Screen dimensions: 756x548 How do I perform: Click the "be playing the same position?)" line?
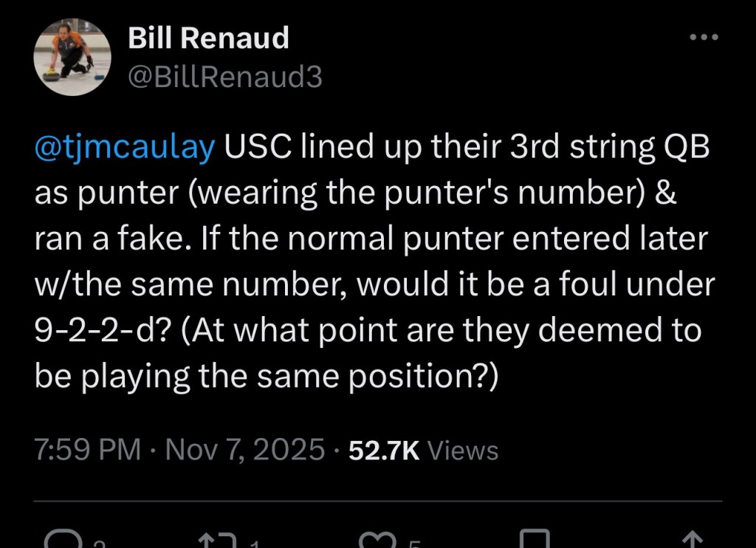[267, 376]
